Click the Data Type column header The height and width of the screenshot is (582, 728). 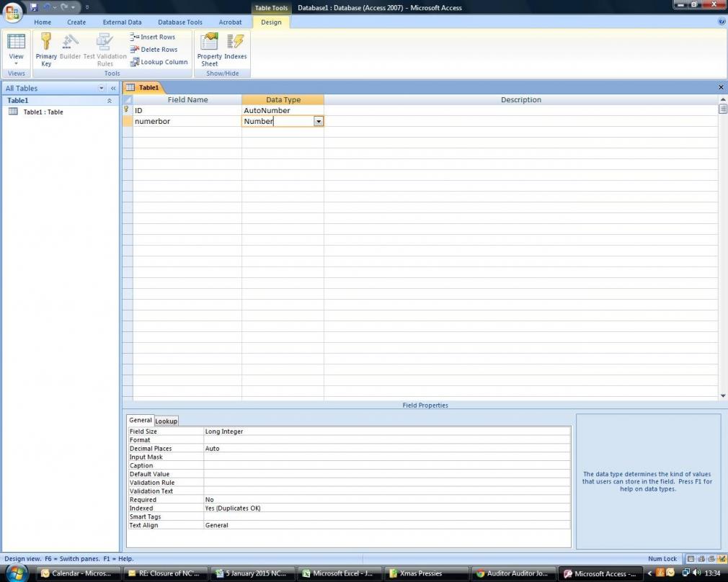[x=283, y=100]
